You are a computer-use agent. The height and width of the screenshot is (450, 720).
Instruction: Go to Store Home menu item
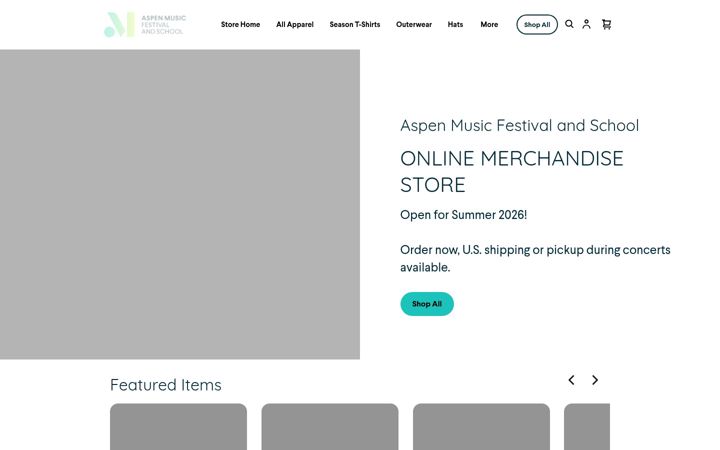coord(240,24)
